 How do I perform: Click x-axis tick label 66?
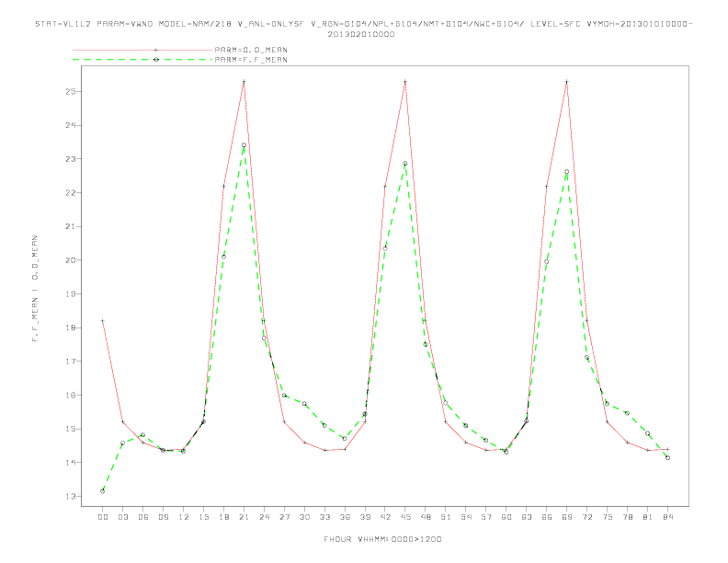547,517
